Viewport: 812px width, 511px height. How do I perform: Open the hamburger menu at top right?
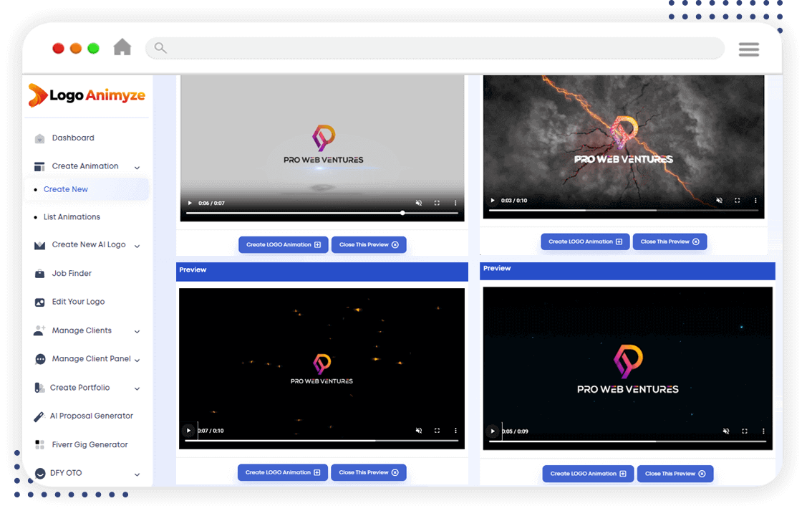pyautogui.click(x=748, y=49)
